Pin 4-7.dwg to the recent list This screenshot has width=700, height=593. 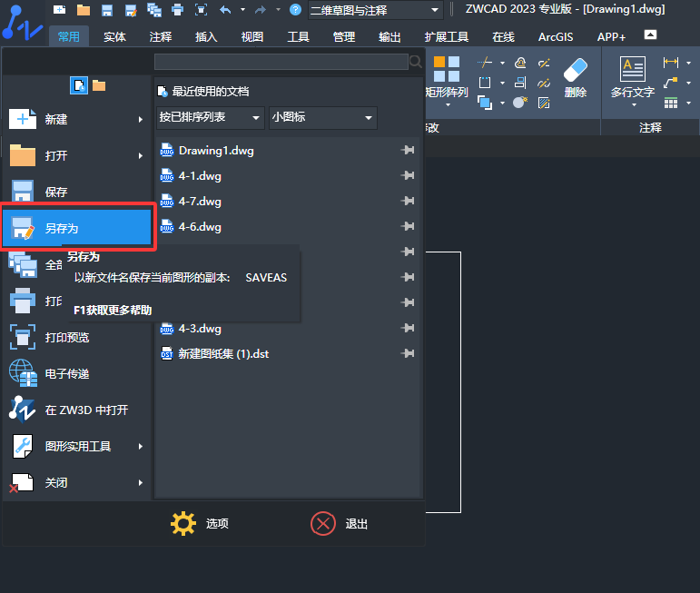pos(408,201)
